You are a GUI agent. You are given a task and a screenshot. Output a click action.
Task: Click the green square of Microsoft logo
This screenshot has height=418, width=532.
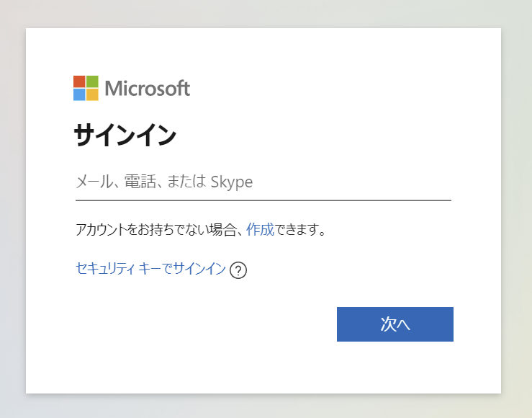(92, 81)
